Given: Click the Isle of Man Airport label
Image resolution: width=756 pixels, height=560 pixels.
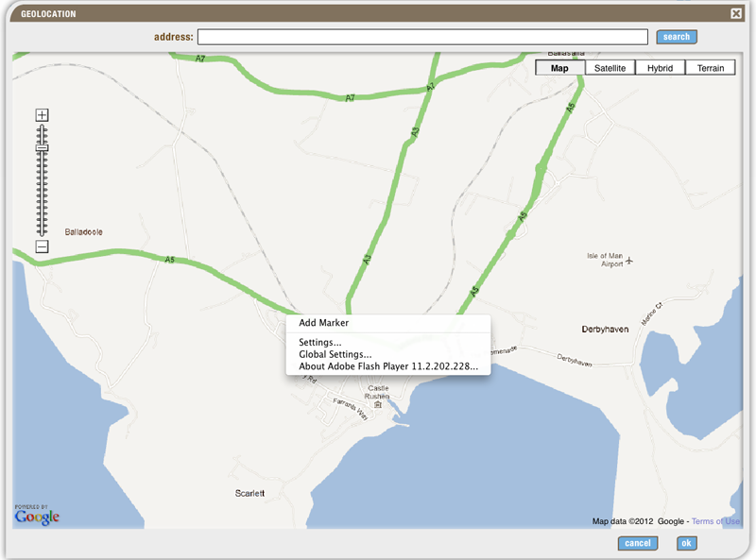Looking at the screenshot, I should point(605,260).
